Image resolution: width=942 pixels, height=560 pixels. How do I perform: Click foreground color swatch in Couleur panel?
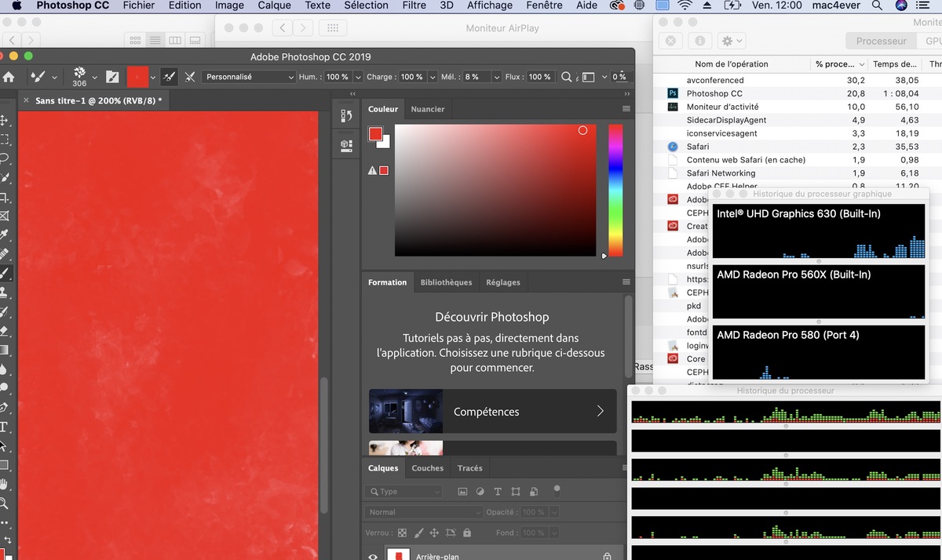click(x=375, y=134)
